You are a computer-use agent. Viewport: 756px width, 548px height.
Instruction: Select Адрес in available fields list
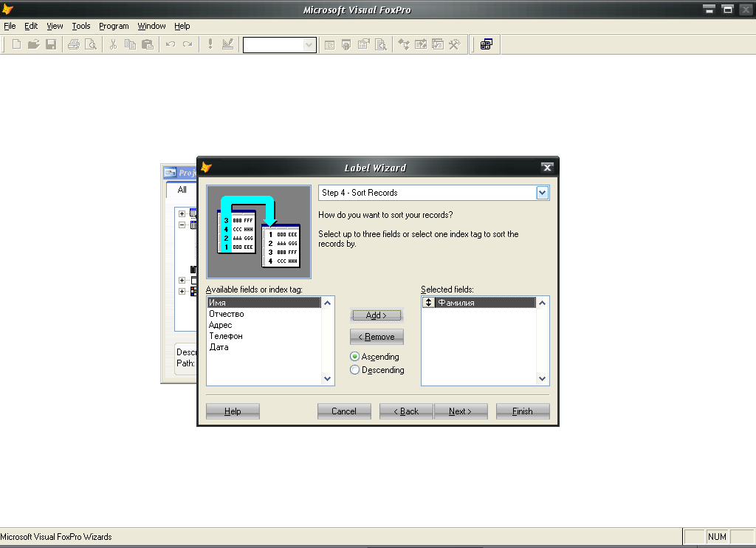(x=264, y=325)
